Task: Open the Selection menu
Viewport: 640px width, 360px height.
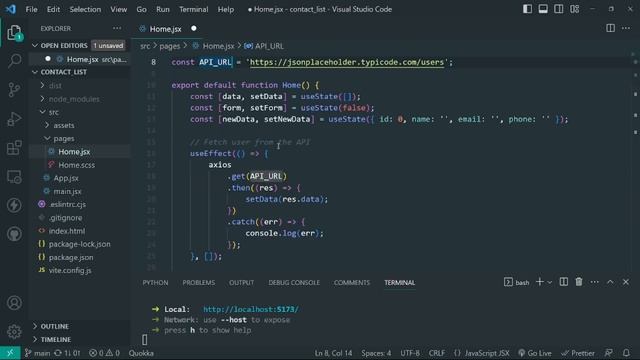Action: coord(85,9)
